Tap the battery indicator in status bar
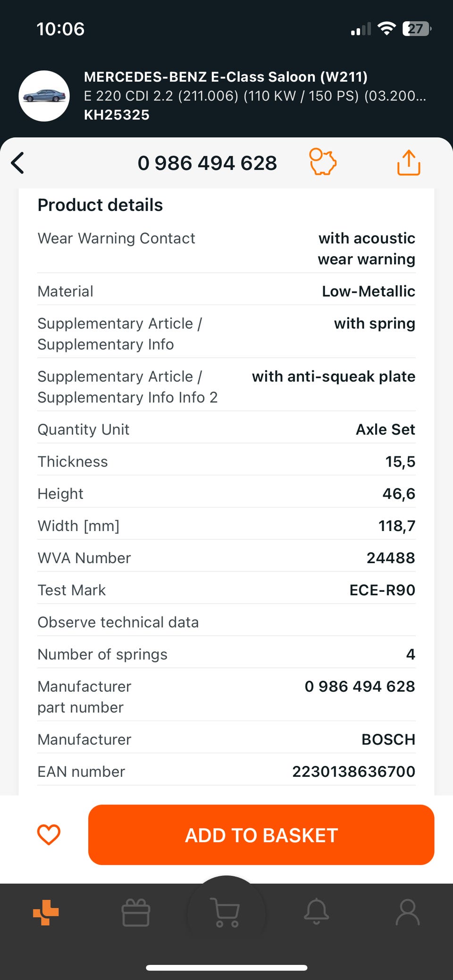This screenshot has width=453, height=980. [417, 29]
